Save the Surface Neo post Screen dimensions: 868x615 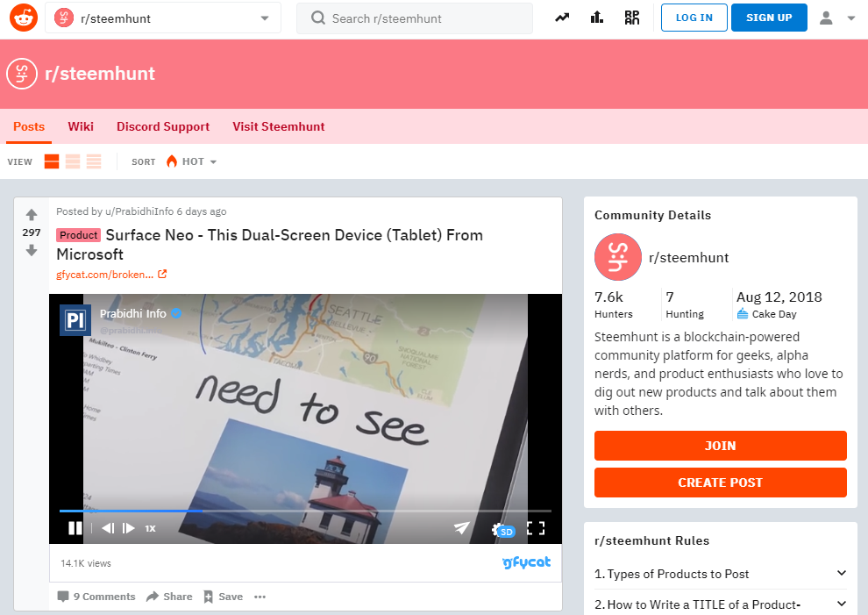[223, 597]
